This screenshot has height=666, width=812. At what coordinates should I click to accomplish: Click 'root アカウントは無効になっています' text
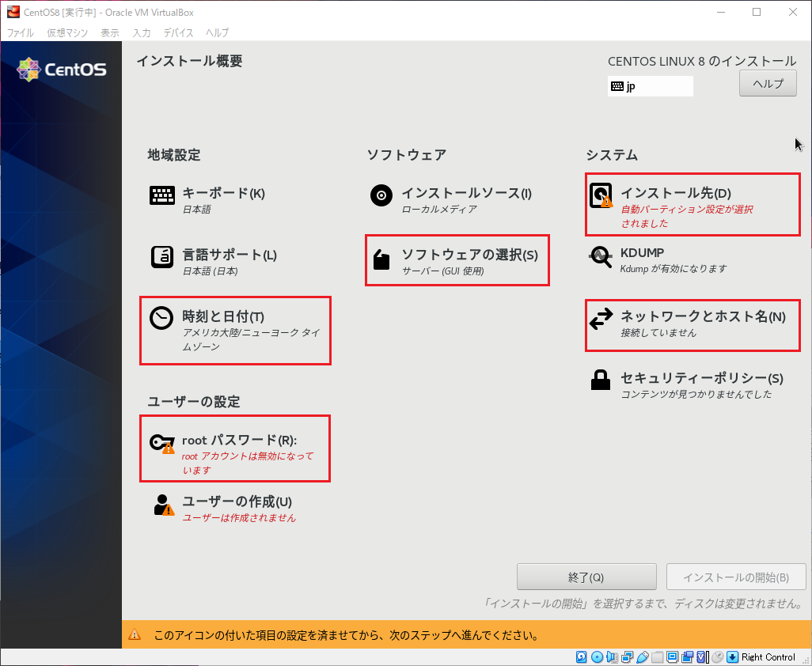248,463
